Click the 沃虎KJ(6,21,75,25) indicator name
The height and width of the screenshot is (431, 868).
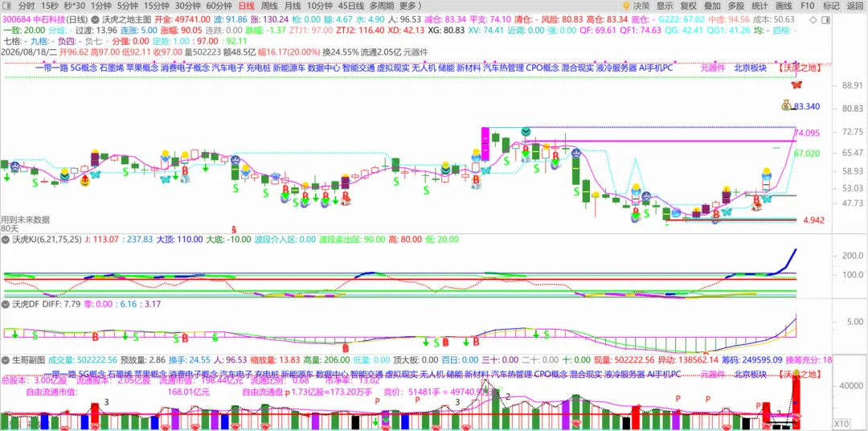[x=47, y=240]
